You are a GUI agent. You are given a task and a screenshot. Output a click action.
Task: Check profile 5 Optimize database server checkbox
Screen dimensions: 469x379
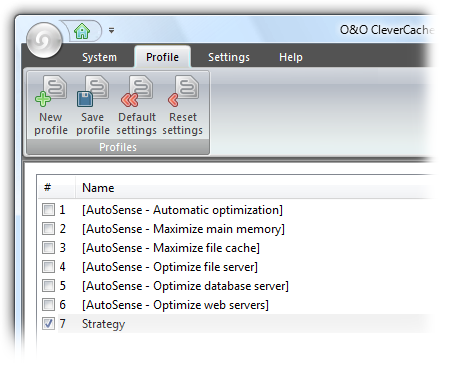tap(48, 286)
